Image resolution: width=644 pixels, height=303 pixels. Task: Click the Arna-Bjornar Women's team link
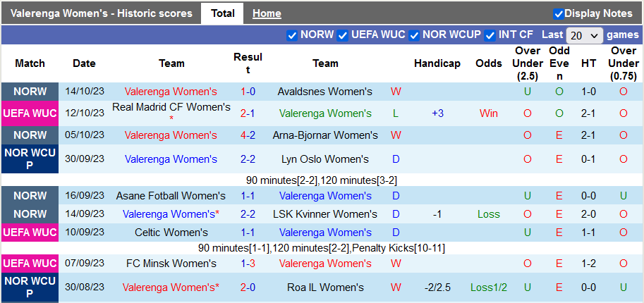(324, 135)
